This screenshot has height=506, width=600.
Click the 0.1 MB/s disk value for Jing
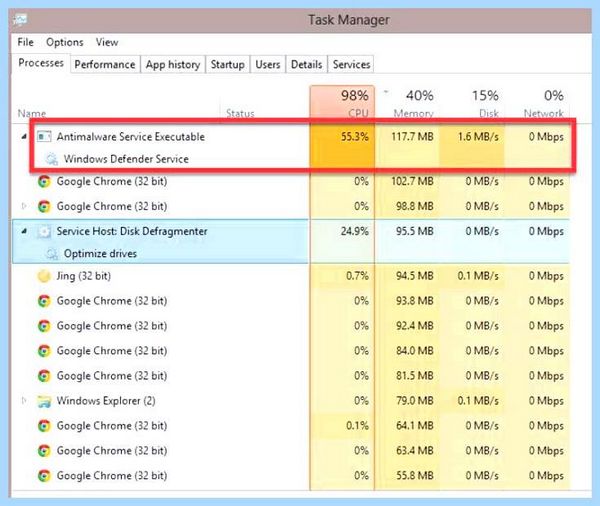click(479, 276)
